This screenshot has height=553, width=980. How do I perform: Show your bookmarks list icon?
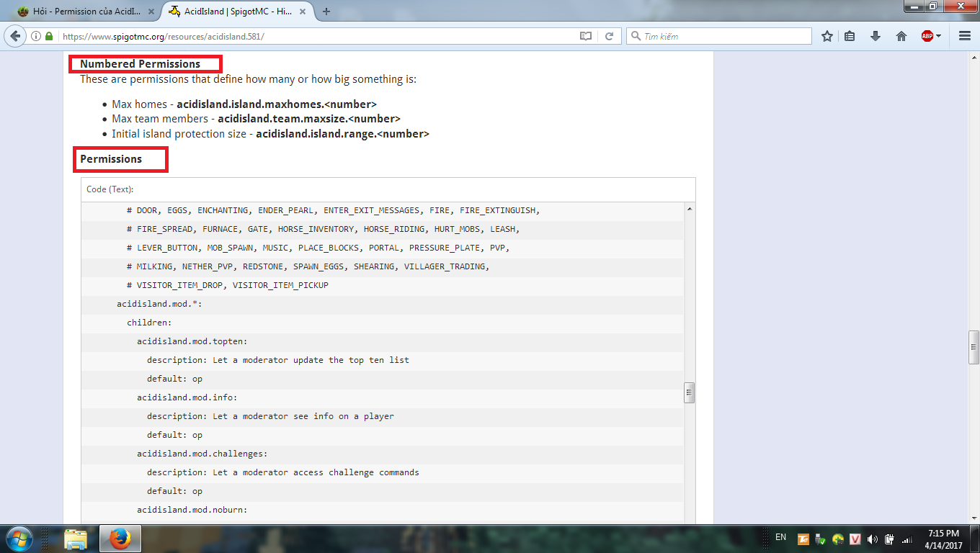point(850,36)
